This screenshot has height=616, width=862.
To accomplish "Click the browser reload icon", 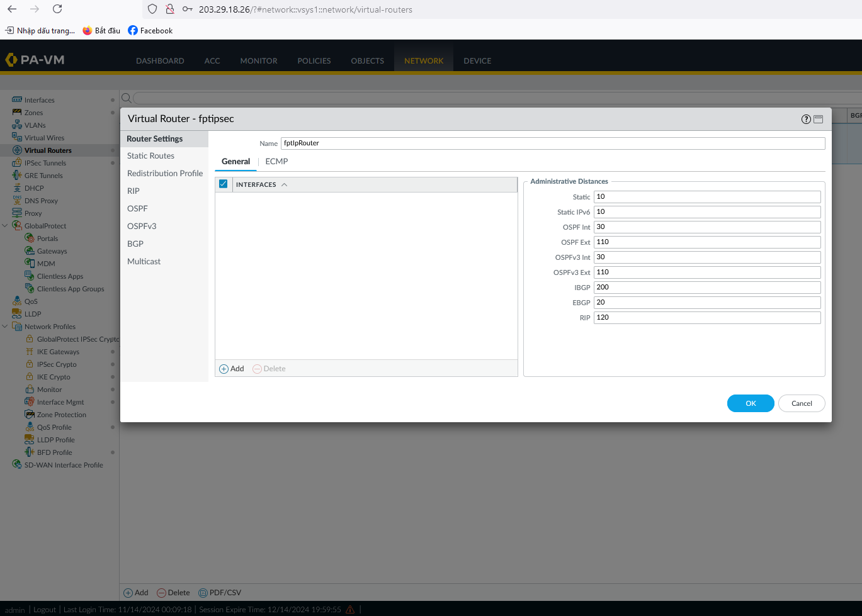I will tap(57, 9).
